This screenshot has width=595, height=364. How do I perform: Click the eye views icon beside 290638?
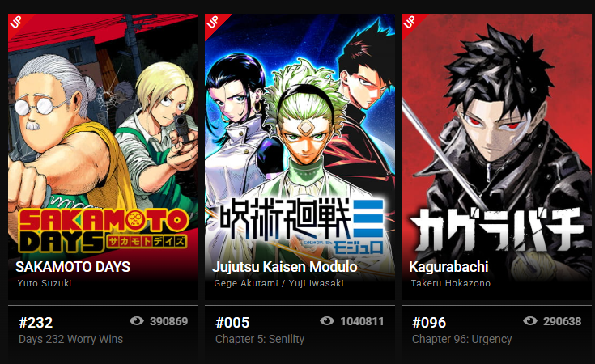click(530, 321)
